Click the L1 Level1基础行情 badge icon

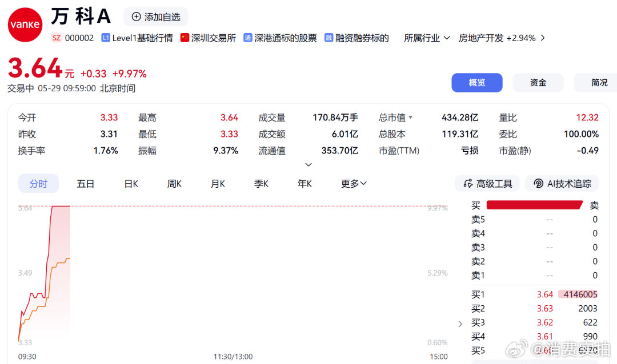coord(106,38)
